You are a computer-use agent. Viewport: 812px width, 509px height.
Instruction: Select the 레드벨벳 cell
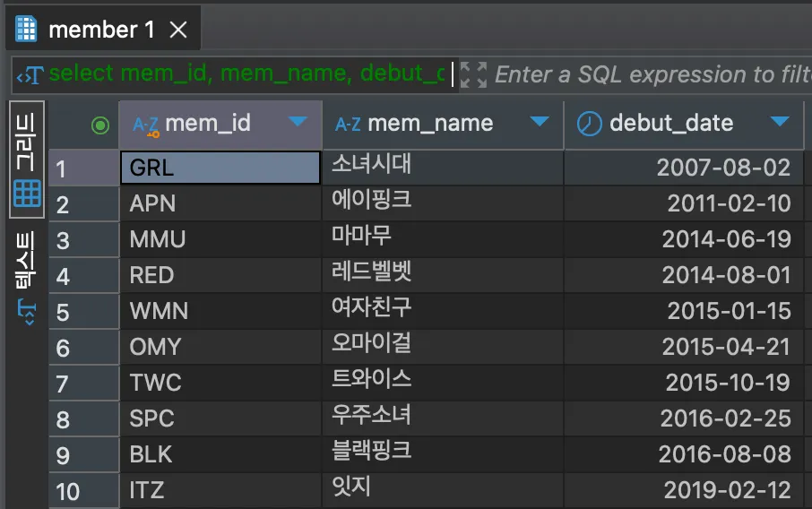pos(443,275)
